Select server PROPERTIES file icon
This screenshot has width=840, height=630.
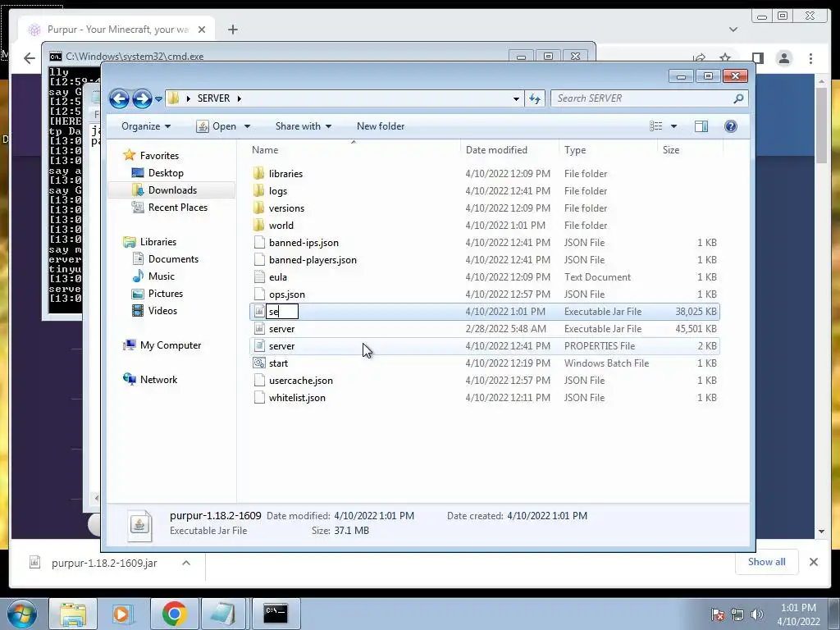pos(259,345)
